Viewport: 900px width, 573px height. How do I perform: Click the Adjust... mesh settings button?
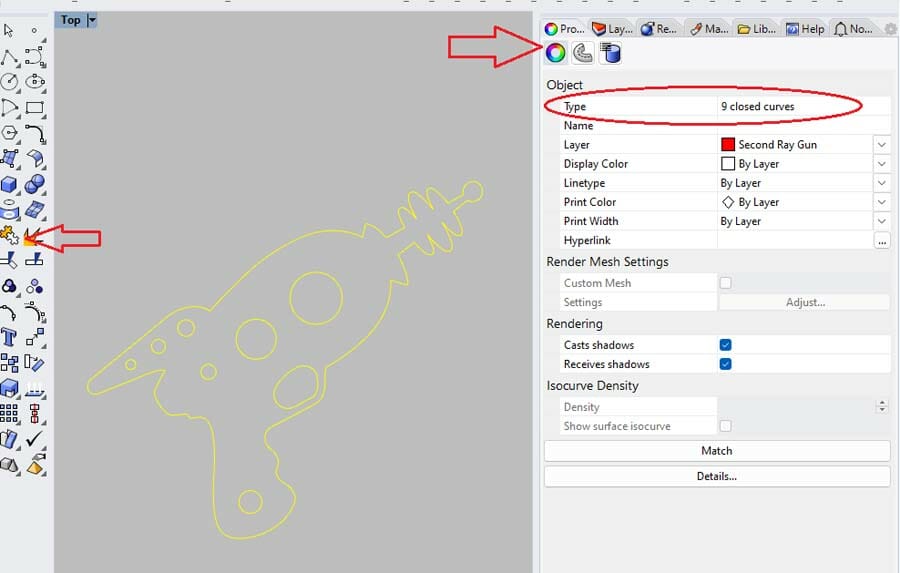pyautogui.click(x=805, y=302)
